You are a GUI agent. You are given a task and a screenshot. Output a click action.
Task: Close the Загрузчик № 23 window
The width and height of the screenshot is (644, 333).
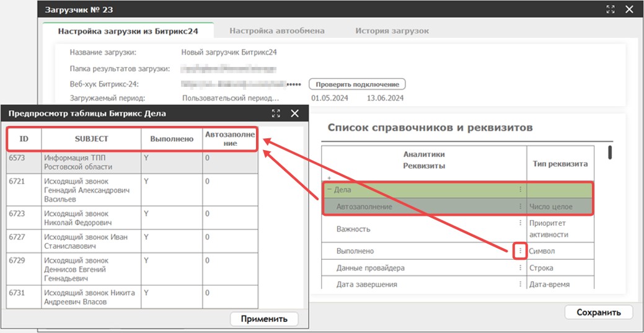tap(629, 9)
